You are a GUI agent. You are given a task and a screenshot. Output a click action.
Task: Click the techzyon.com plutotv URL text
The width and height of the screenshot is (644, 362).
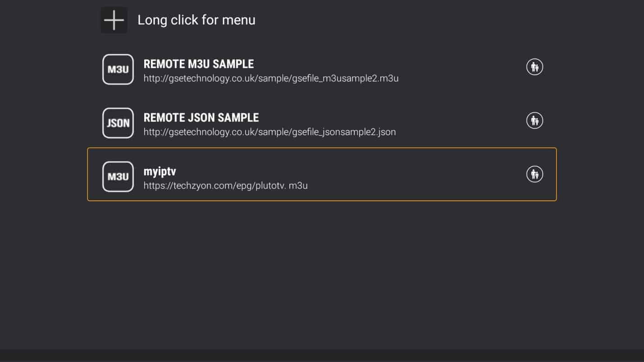coord(226,186)
